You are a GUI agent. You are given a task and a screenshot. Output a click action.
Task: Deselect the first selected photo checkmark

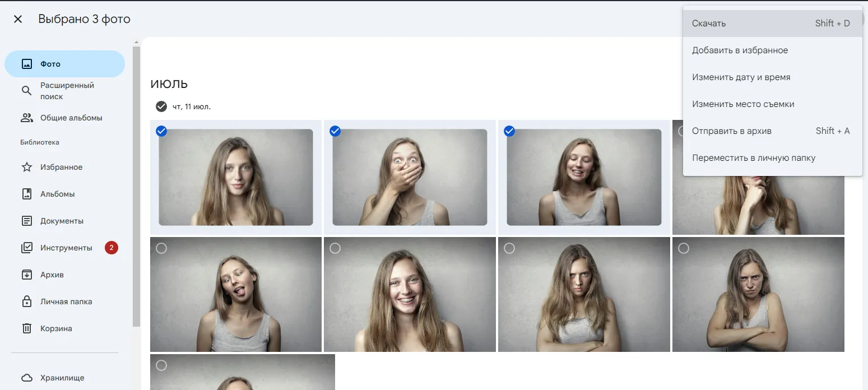click(161, 131)
